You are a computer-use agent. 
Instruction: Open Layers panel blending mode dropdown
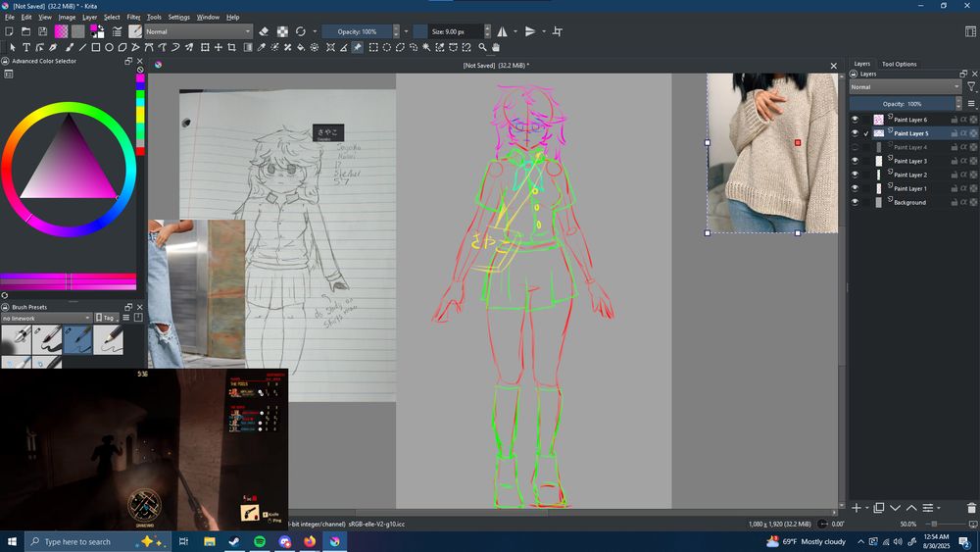[x=905, y=87]
